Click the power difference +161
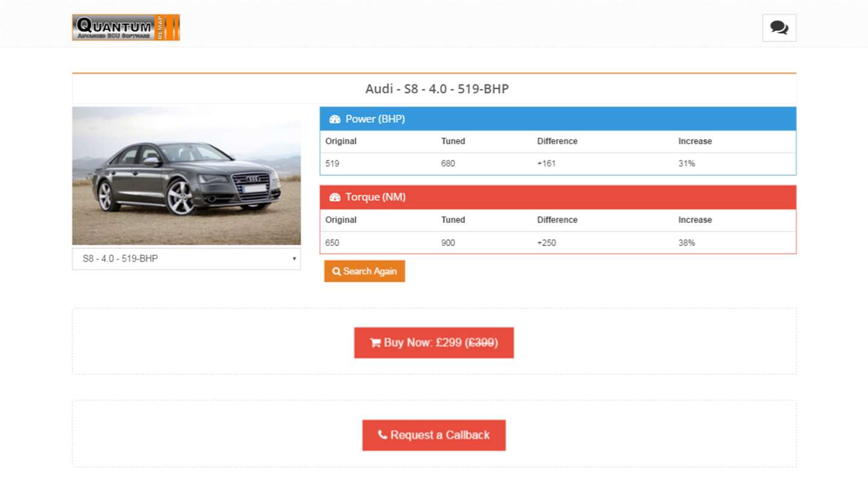This screenshot has width=868, height=479. [x=546, y=163]
